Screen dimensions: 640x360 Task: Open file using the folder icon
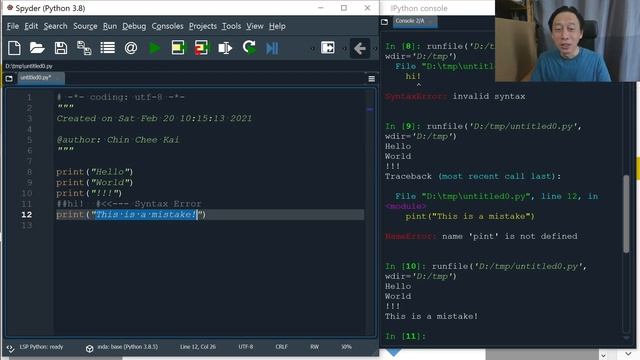37,48
